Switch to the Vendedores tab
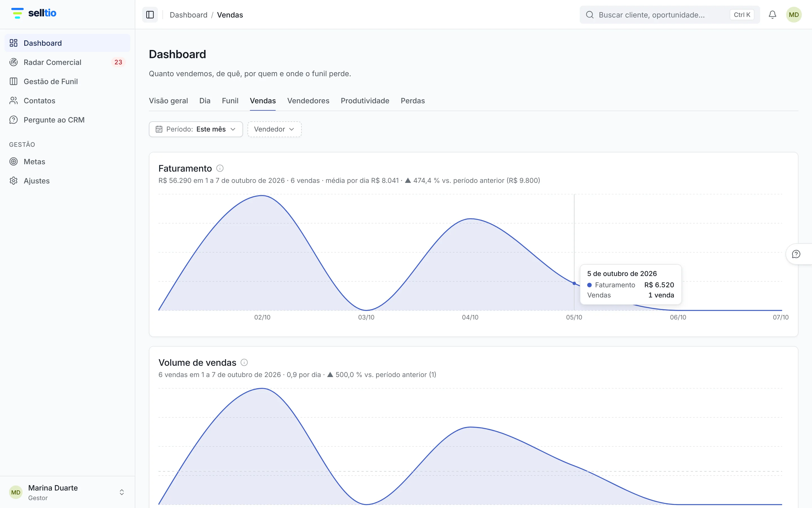 (x=308, y=101)
